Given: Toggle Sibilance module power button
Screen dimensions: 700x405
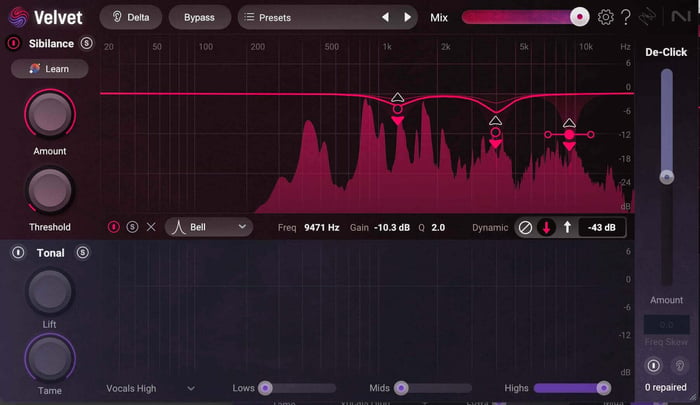Looking at the screenshot, I should click(13, 43).
